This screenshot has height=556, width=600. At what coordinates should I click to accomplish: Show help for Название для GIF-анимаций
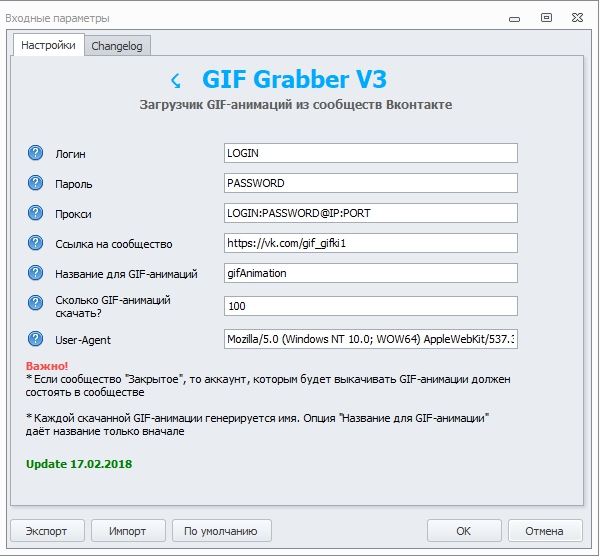tap(36, 273)
